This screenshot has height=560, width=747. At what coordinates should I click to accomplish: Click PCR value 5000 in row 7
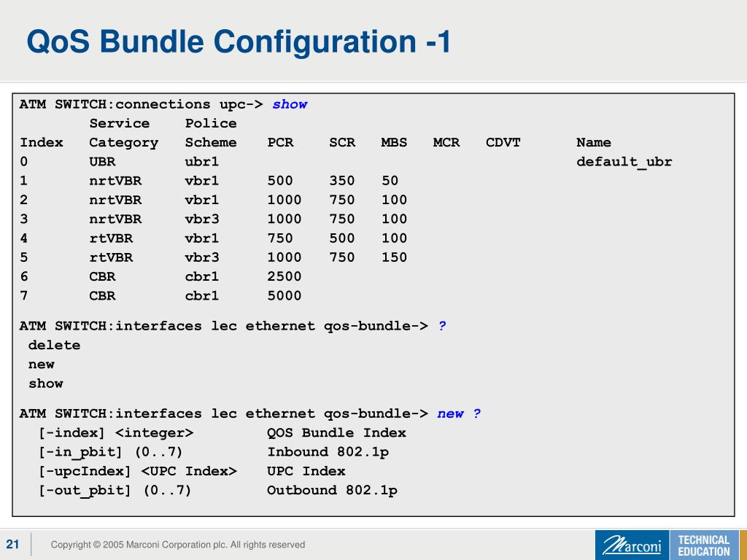[x=285, y=296]
